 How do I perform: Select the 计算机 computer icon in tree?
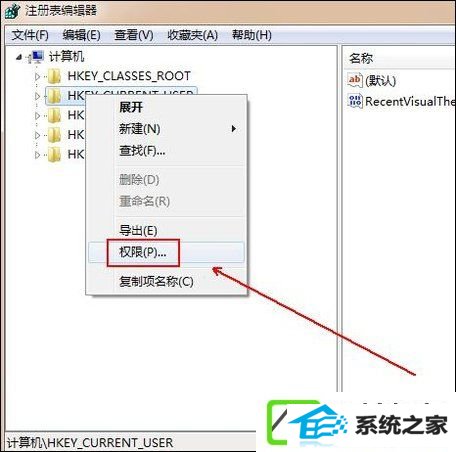coord(37,57)
